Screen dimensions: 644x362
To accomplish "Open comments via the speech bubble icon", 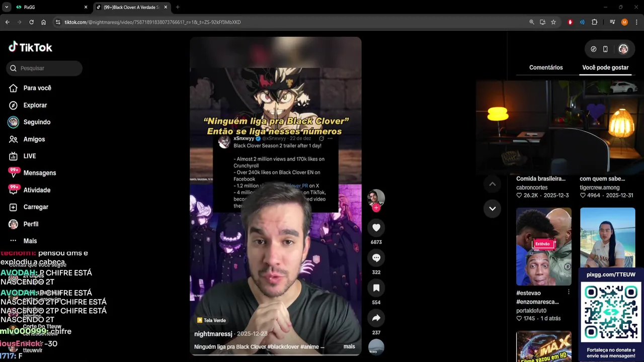I will [x=376, y=258].
